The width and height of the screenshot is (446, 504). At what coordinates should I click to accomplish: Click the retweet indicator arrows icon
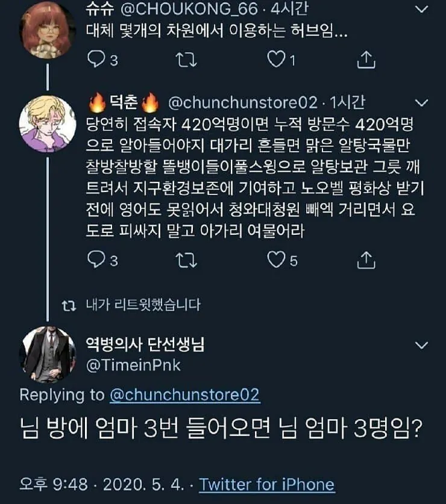click(71, 306)
